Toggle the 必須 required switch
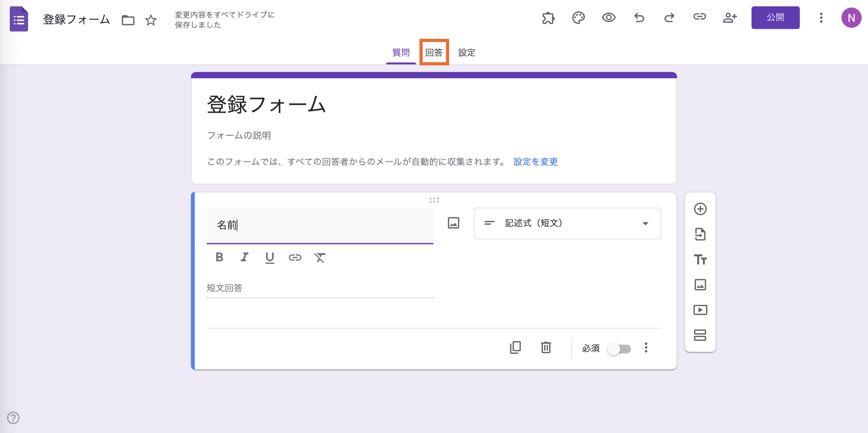The image size is (868, 433). click(x=619, y=349)
